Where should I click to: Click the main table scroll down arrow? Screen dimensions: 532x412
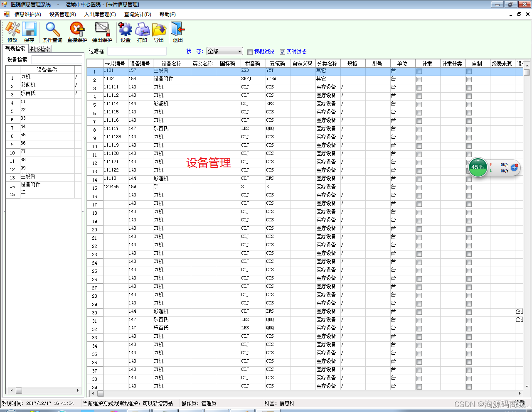click(527, 386)
